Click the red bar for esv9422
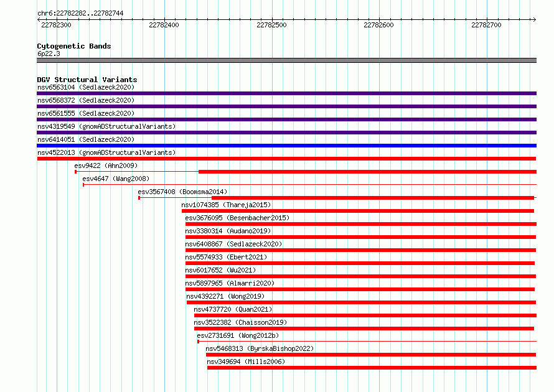 click(x=367, y=172)
